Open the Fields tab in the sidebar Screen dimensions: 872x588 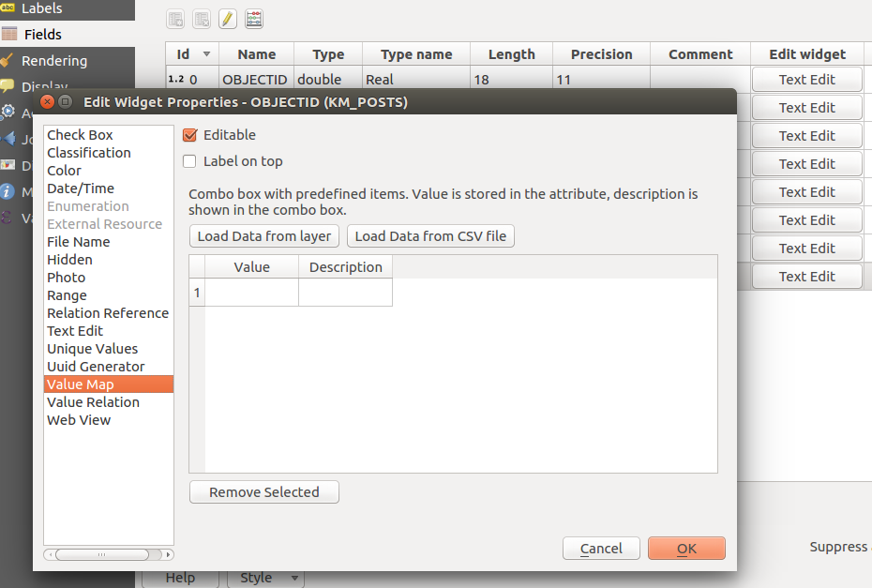68,34
